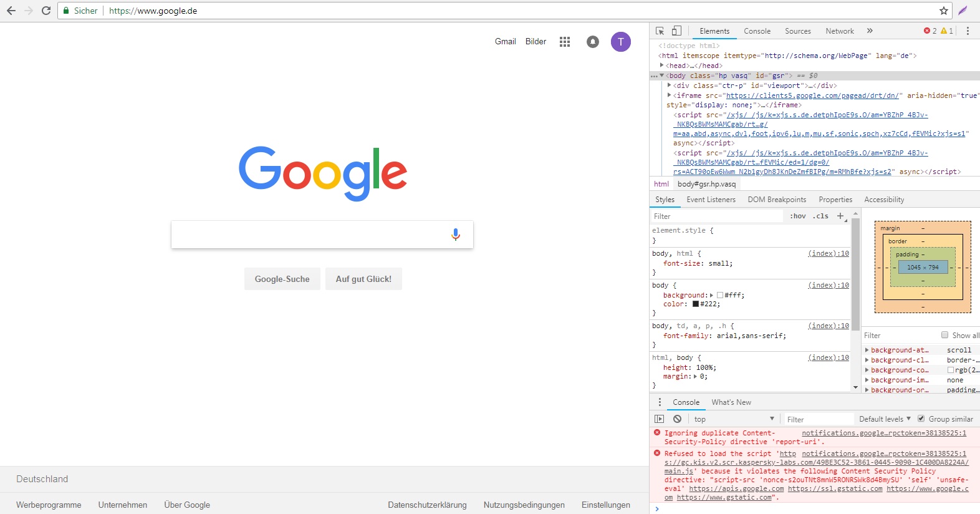Image resolution: width=980 pixels, height=514 pixels.
Task: Open the Gmail link
Action: [x=506, y=42]
